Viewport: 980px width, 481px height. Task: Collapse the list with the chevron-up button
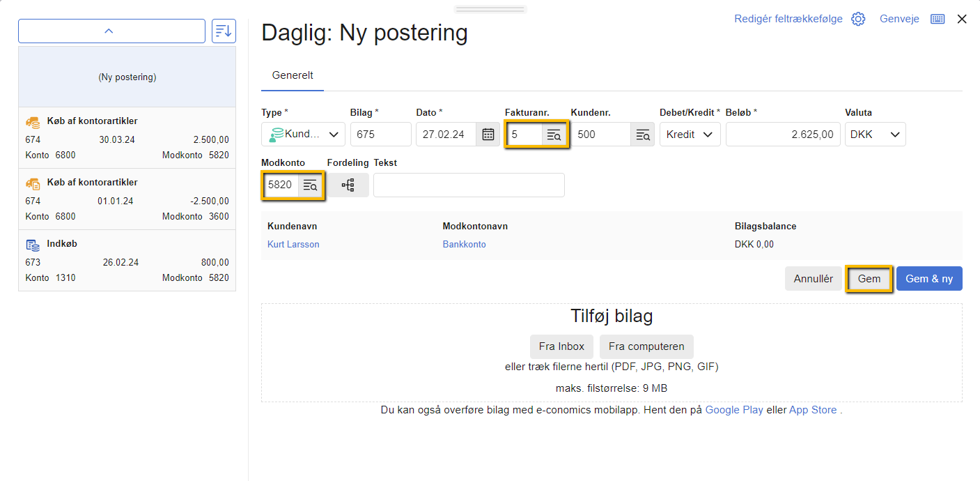pos(111,31)
